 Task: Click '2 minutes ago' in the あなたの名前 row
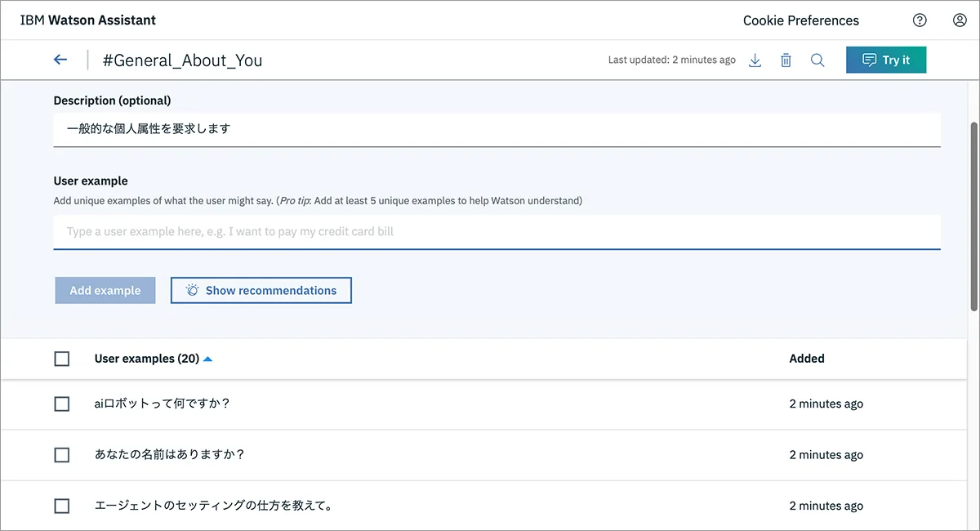click(826, 455)
